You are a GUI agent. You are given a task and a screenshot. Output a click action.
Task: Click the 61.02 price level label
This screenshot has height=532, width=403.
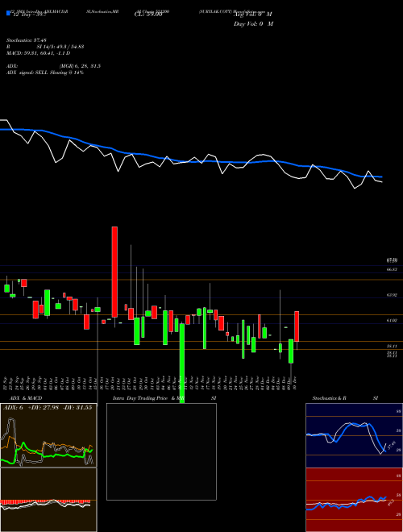point(392,320)
